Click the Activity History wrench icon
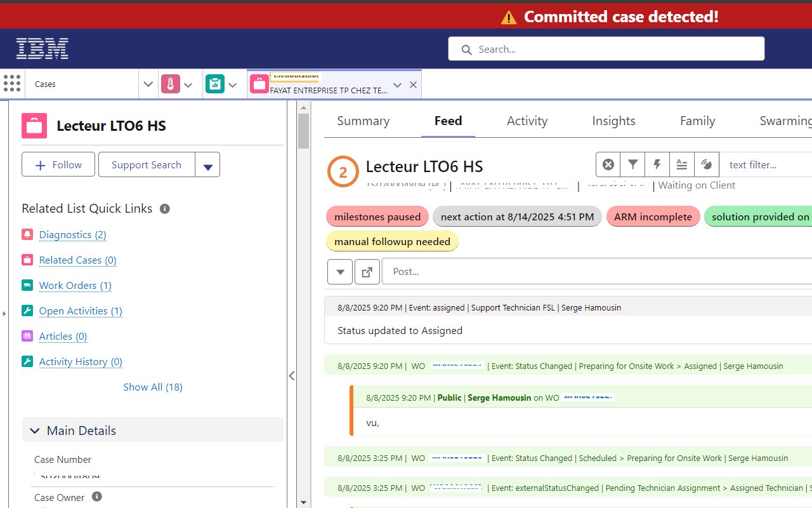The image size is (812, 508). (27, 361)
